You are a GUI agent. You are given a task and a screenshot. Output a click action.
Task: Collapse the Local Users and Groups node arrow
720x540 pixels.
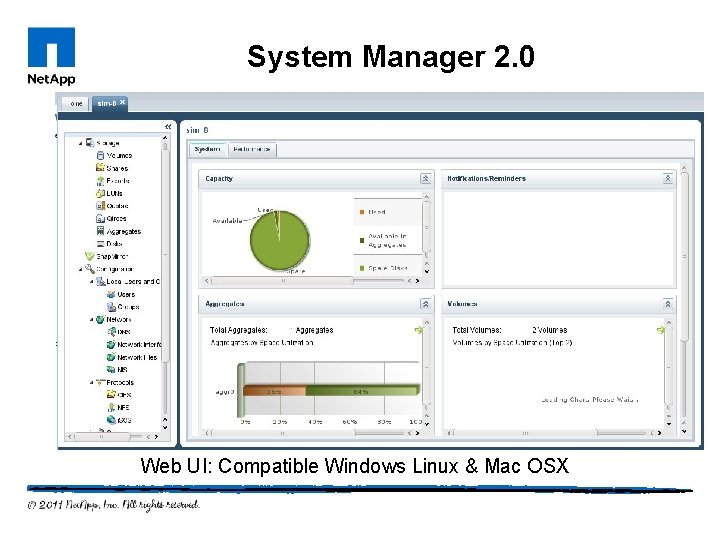91,281
